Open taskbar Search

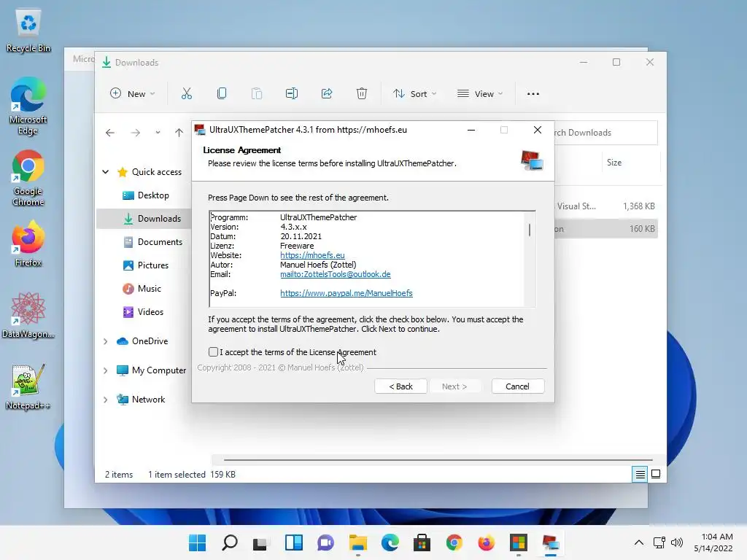click(x=230, y=542)
